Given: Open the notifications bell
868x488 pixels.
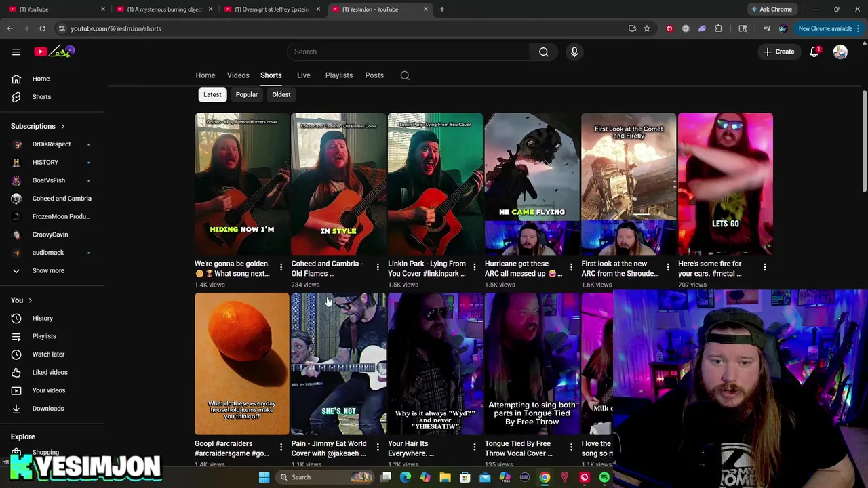Looking at the screenshot, I should click(814, 52).
